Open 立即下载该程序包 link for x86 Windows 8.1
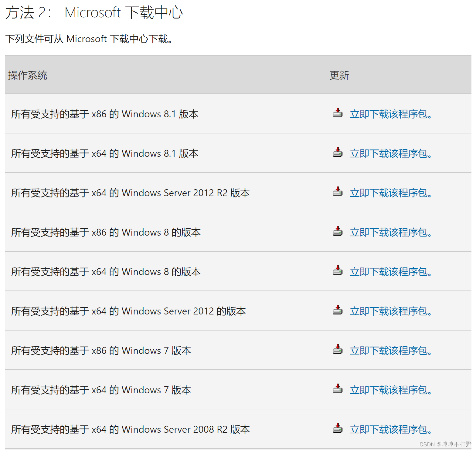Screen dimensions: 476x450 (391, 114)
